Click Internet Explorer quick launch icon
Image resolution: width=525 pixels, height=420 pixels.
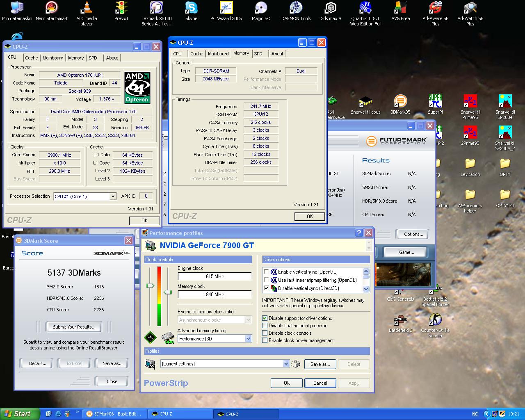tap(58, 414)
